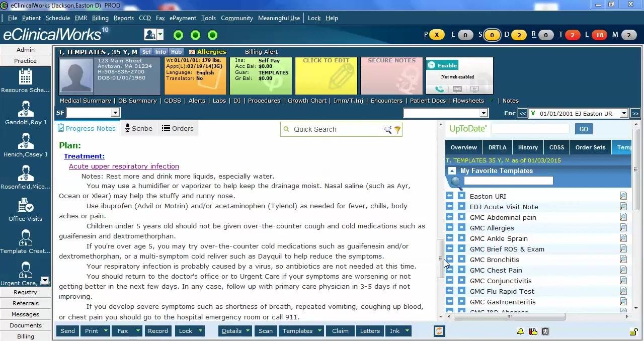Image resolution: width=644 pixels, height=341 pixels.
Task: Select square checkbox for EDJ Acute Visit Note
Action: [x=461, y=206]
